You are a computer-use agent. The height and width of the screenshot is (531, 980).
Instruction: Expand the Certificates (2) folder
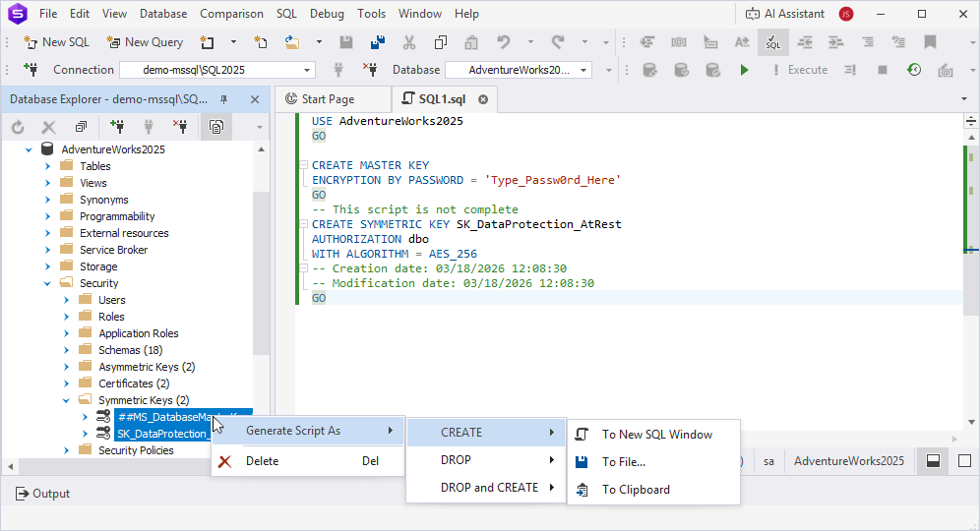(x=67, y=383)
